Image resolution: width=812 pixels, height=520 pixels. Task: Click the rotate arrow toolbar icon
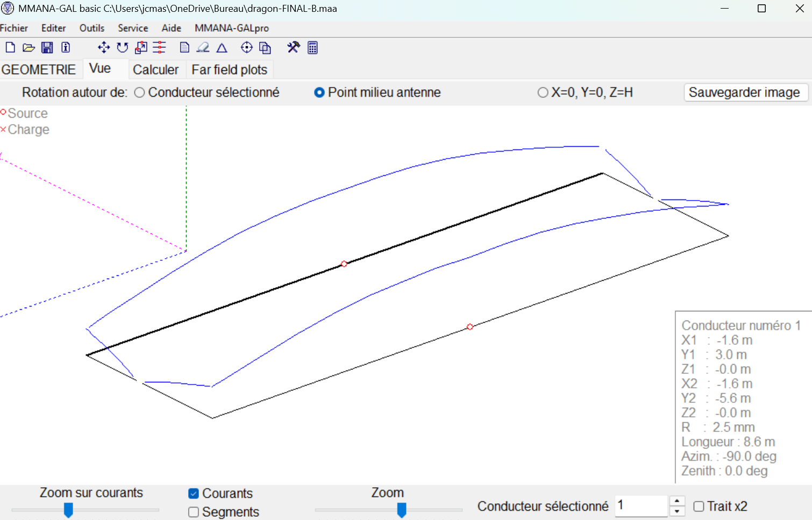pos(123,47)
